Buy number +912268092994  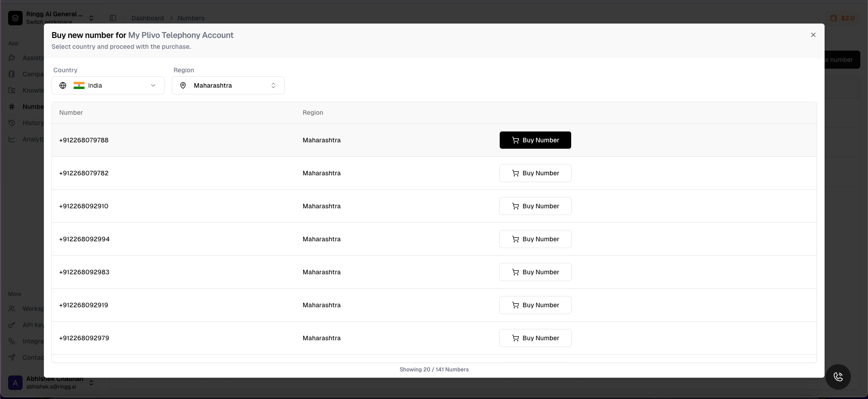535,239
